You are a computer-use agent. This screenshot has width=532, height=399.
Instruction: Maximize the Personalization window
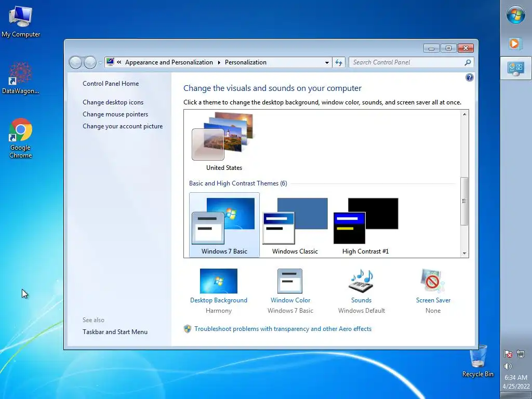448,48
